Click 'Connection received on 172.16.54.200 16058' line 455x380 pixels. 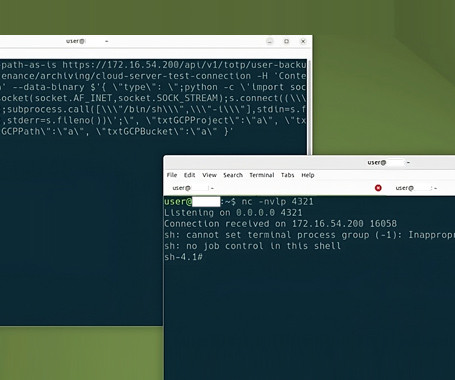click(280, 224)
